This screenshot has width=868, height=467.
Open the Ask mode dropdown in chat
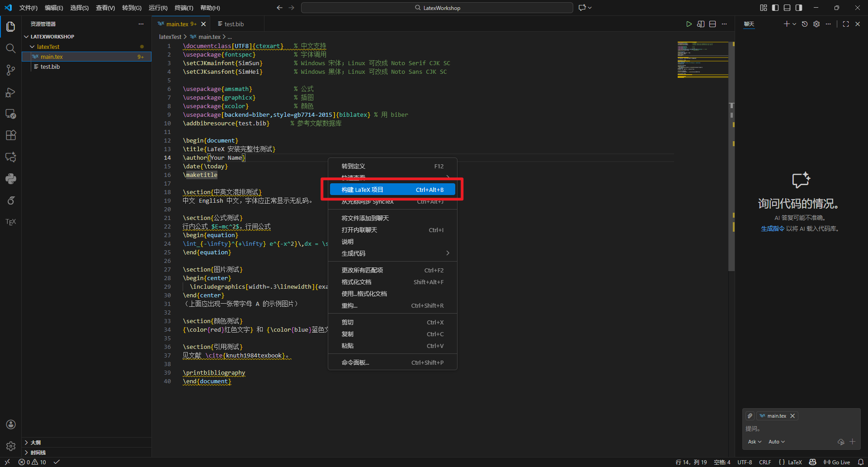755,442
